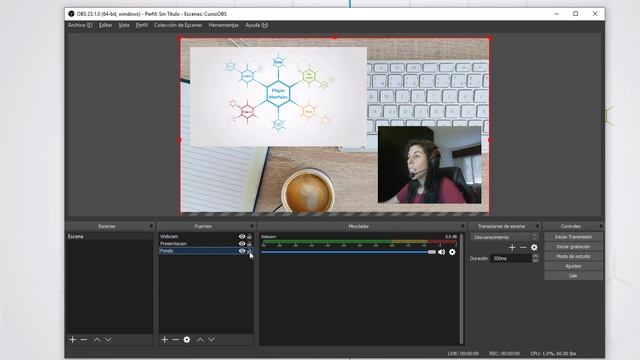Screen dimensions: 640x360
Task: Pop out Mezclador dock panel icon
Action: (x=462, y=226)
